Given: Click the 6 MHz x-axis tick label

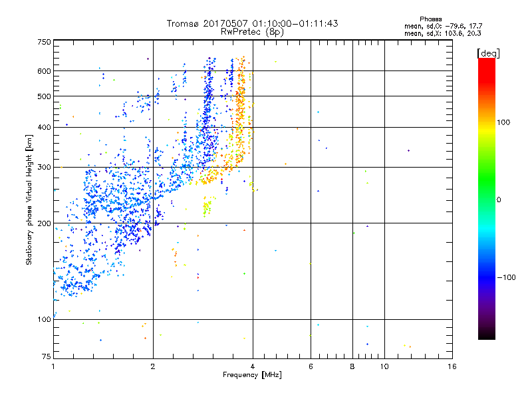Looking at the screenshot, I should coord(311,366).
